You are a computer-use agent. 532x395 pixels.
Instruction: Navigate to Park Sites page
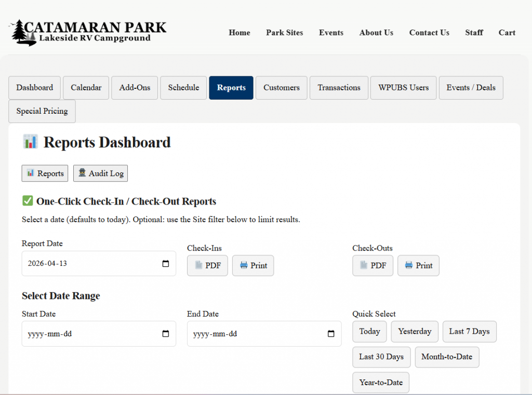point(284,33)
